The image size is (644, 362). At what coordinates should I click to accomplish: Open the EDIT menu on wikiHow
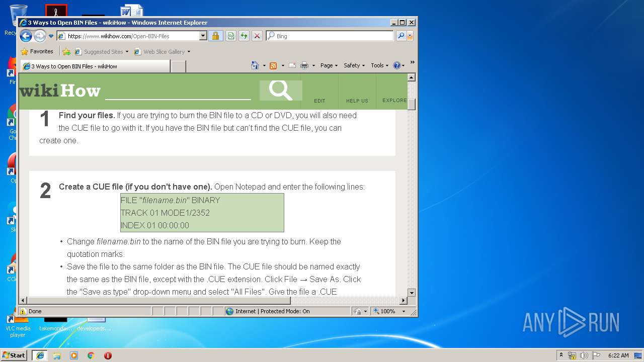click(x=319, y=101)
